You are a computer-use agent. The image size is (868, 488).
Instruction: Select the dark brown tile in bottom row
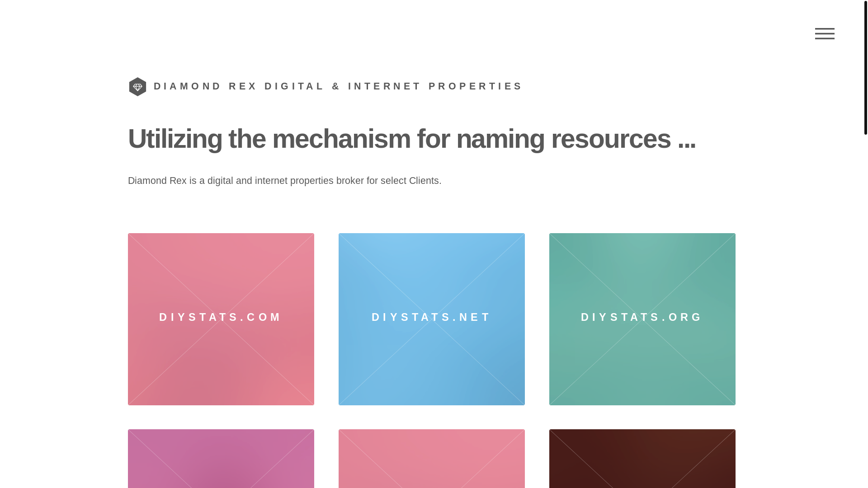642,459
